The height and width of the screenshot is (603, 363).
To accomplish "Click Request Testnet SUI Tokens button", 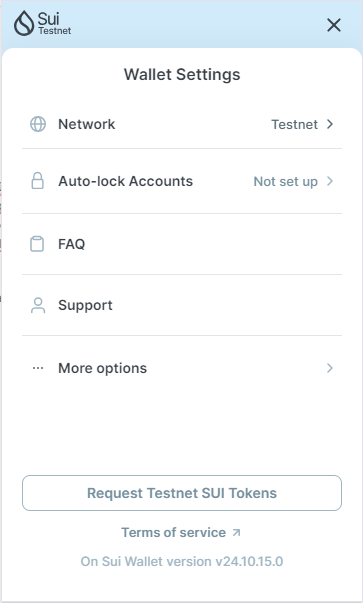I will 182,493.
